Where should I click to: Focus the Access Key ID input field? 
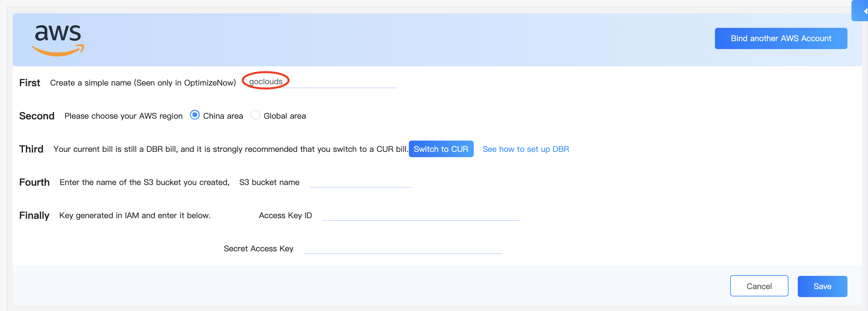click(x=421, y=215)
